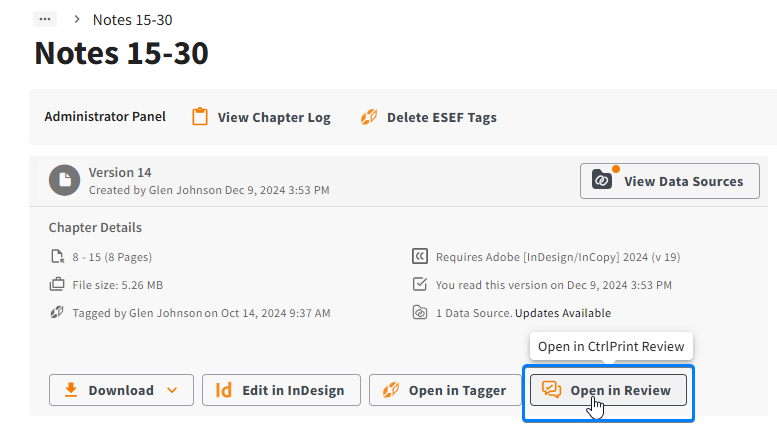Click the tagged-by tag icon
Viewport: 777px width, 434px height.
(57, 313)
